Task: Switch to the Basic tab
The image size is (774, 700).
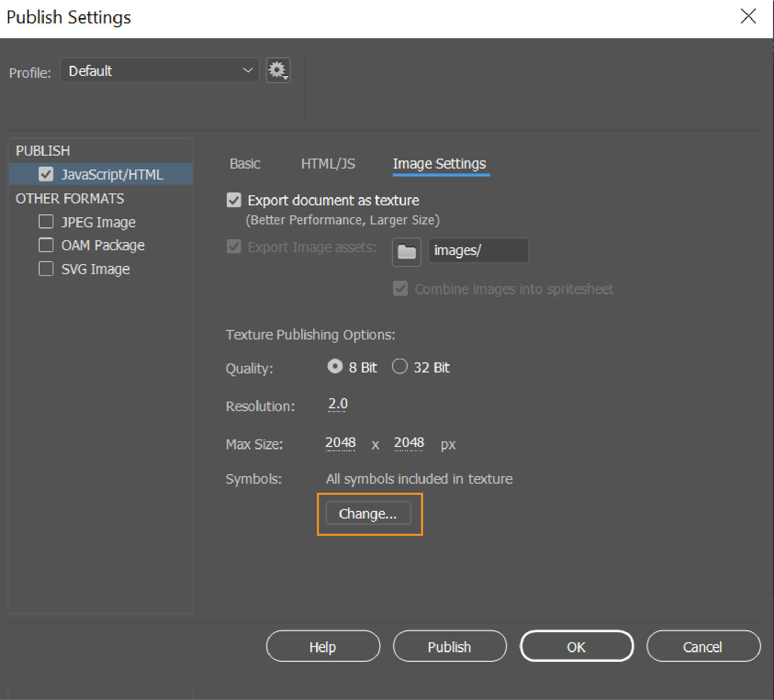Action: [244, 164]
